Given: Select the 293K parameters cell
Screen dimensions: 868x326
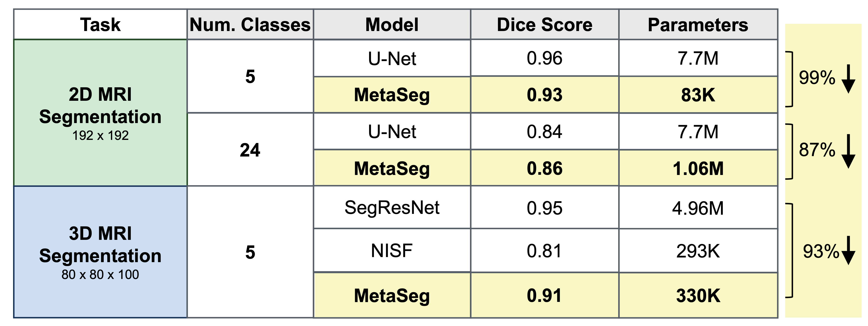Looking at the screenshot, I should point(698,251).
